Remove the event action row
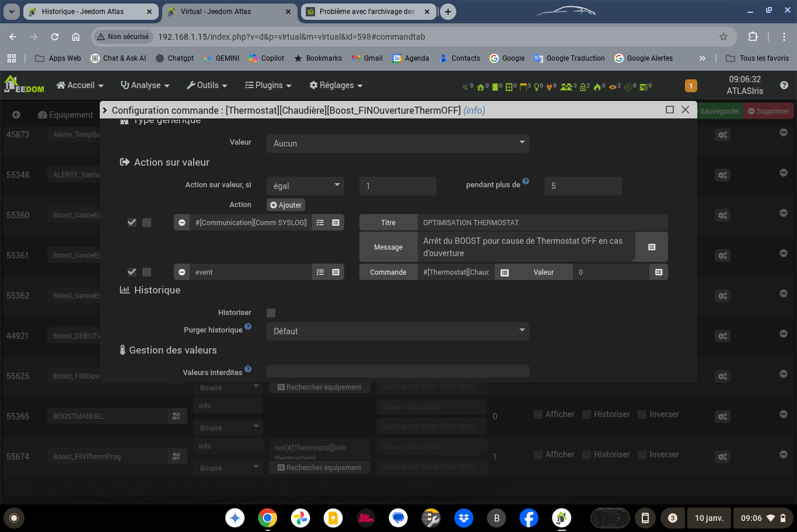The image size is (797, 532). 182,272
